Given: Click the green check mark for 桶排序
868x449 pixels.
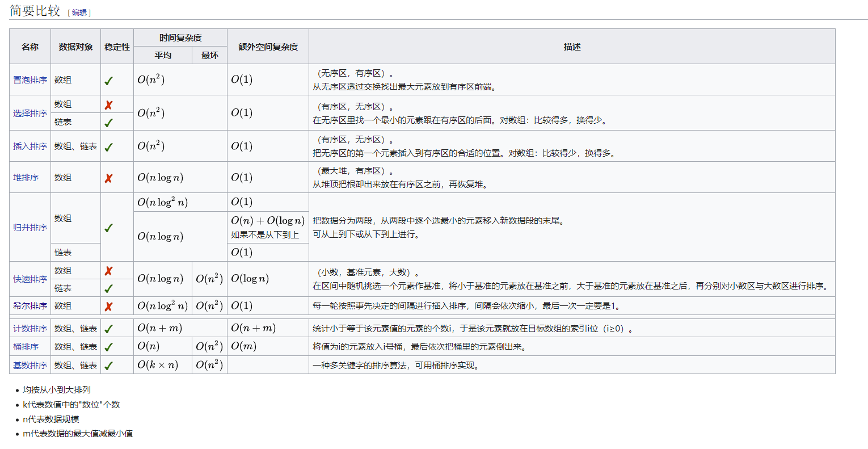Looking at the screenshot, I should point(108,347).
